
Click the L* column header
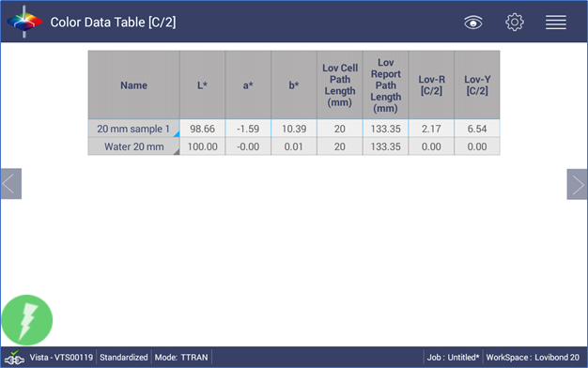[x=203, y=85]
